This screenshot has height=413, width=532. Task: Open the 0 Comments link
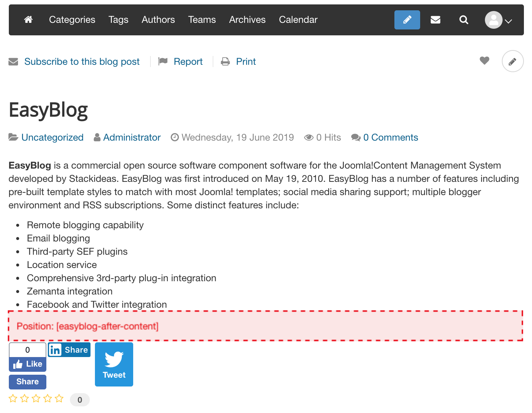[x=391, y=137]
